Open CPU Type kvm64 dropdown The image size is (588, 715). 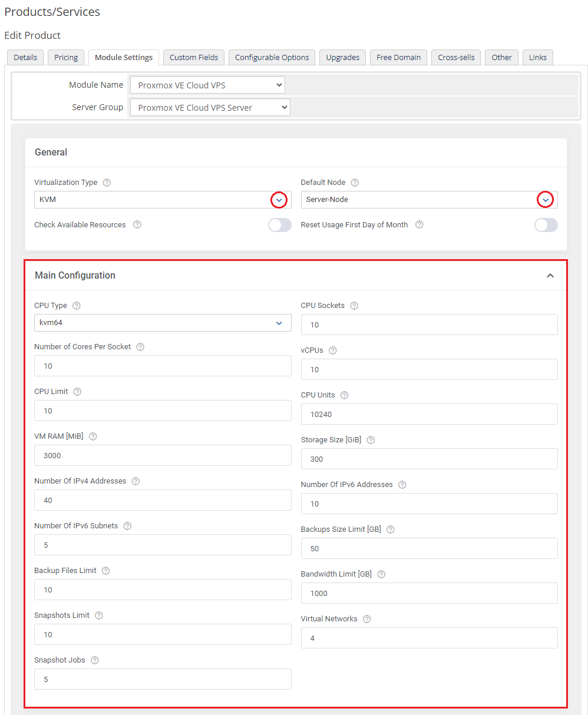pyautogui.click(x=163, y=323)
